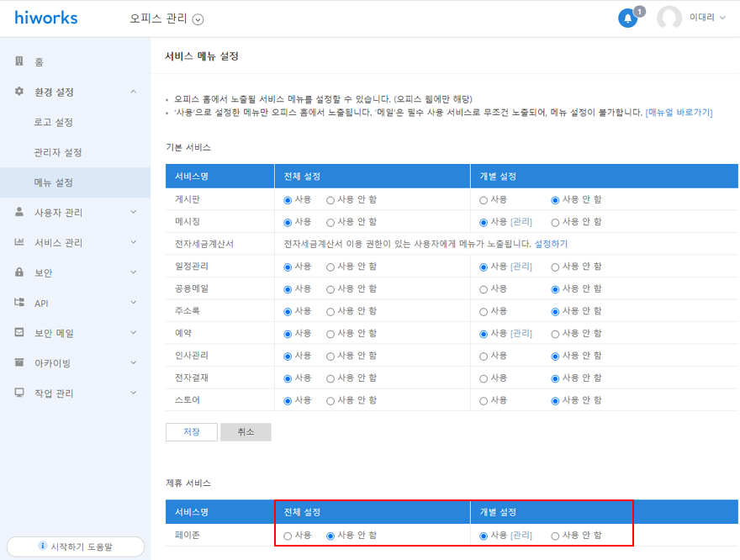Open 로고 설정 menu
This screenshot has height=560, width=740.
point(53,122)
